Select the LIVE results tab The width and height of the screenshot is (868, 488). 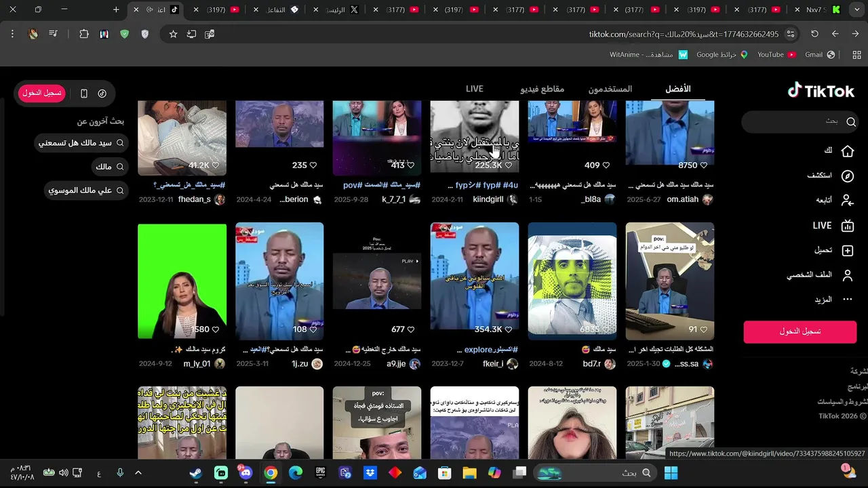tap(475, 89)
